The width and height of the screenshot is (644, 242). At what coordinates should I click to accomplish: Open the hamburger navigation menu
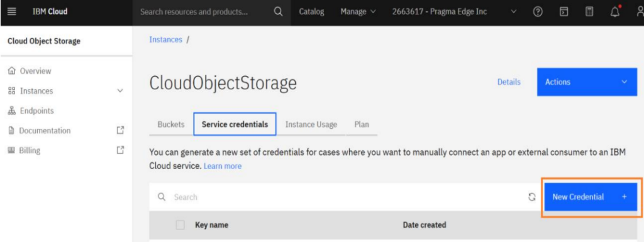12,12
